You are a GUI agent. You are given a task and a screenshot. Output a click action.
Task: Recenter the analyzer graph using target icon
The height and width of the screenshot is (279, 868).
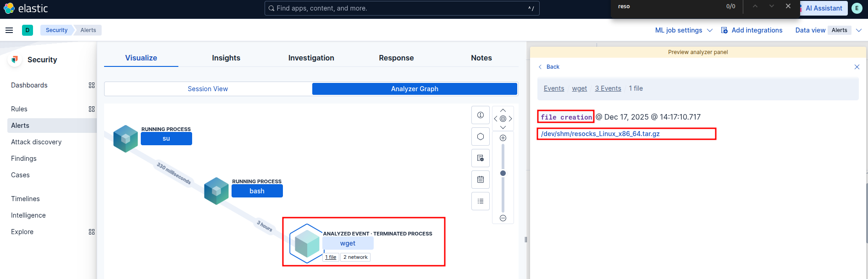[x=503, y=119]
